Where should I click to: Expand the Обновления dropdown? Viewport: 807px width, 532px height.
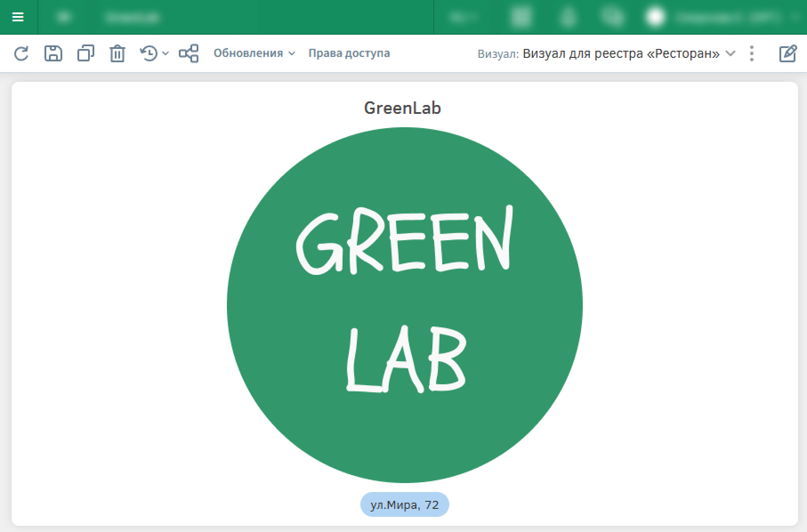(254, 53)
